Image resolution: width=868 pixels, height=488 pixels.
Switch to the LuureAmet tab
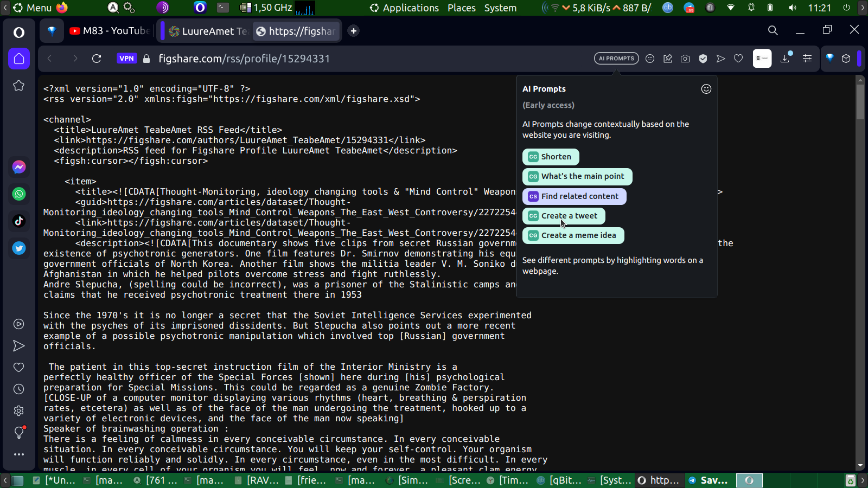coord(208,31)
